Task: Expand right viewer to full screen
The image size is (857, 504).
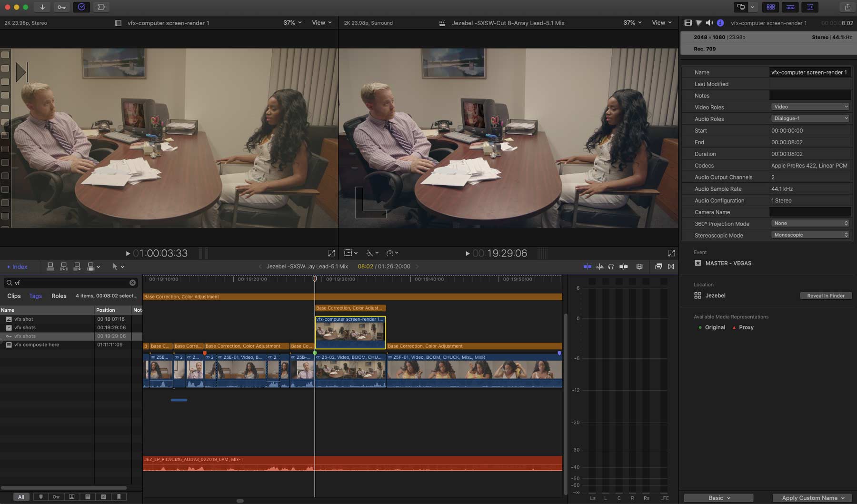Action: [671, 253]
